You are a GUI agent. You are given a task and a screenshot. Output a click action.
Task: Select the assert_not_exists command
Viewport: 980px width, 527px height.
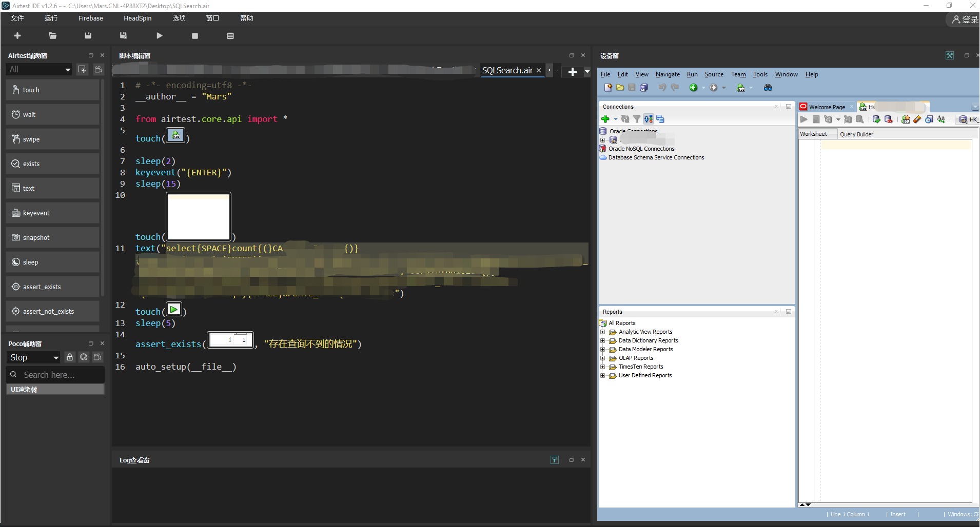53,311
